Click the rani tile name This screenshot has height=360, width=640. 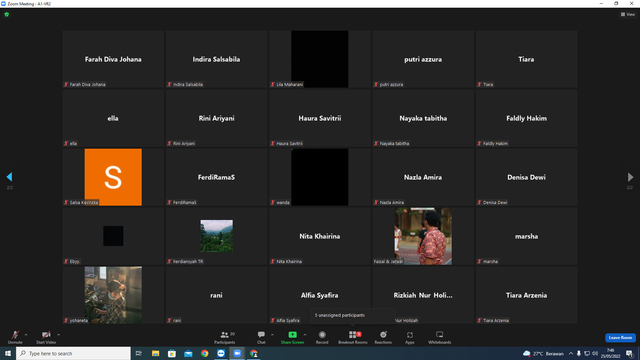pyautogui.click(x=216, y=296)
